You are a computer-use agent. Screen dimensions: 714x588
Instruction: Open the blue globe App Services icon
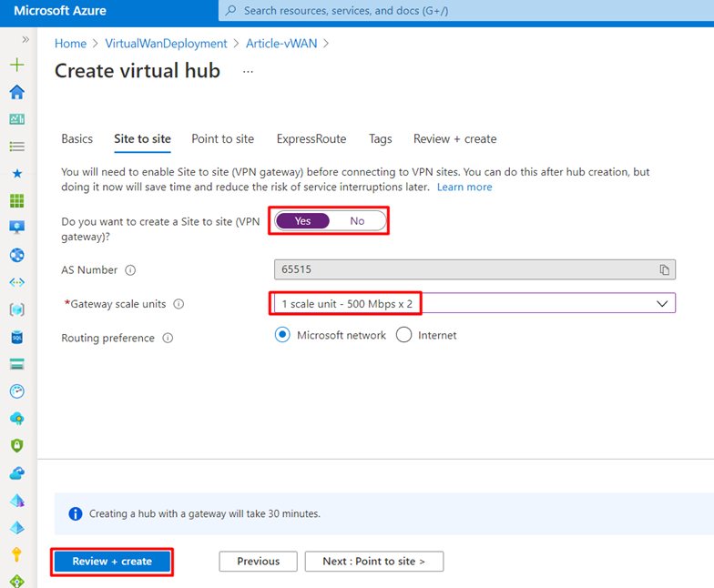[16, 255]
